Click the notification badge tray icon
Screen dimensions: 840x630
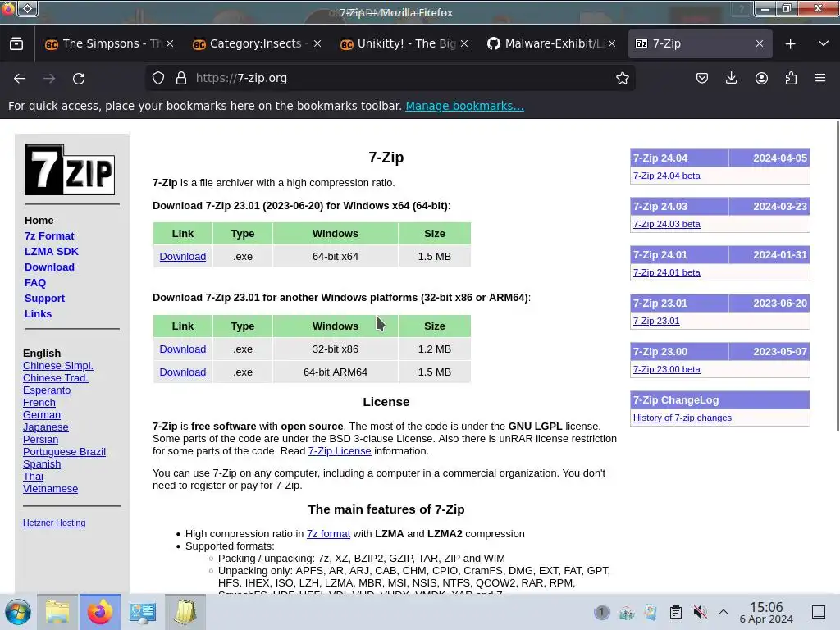coord(601,612)
